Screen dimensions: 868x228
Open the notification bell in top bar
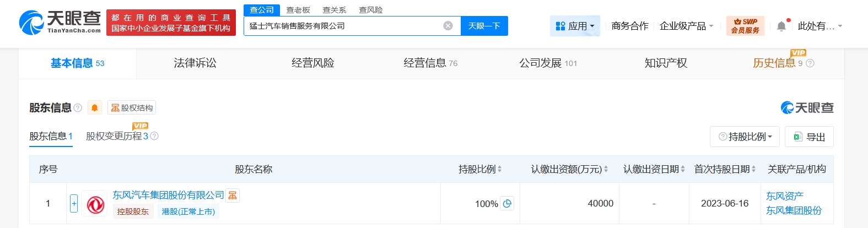click(781, 26)
